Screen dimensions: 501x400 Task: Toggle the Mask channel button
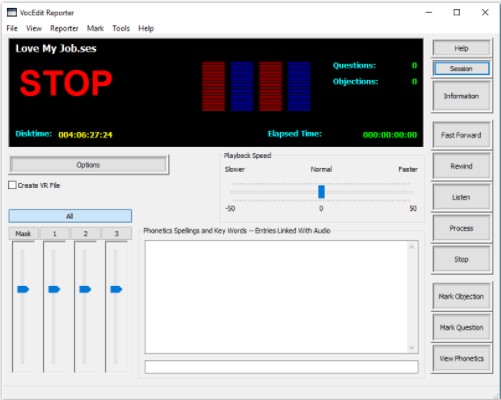[x=23, y=234]
